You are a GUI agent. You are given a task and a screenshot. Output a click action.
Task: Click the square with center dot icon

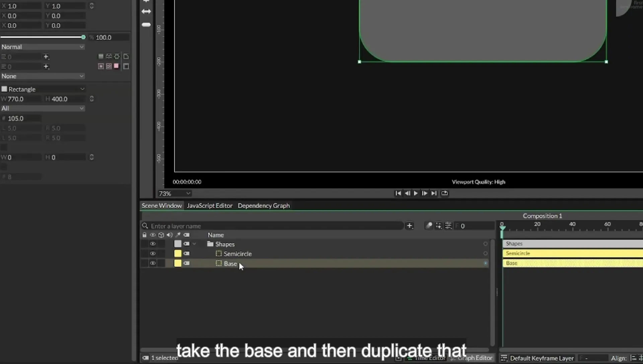(101, 66)
